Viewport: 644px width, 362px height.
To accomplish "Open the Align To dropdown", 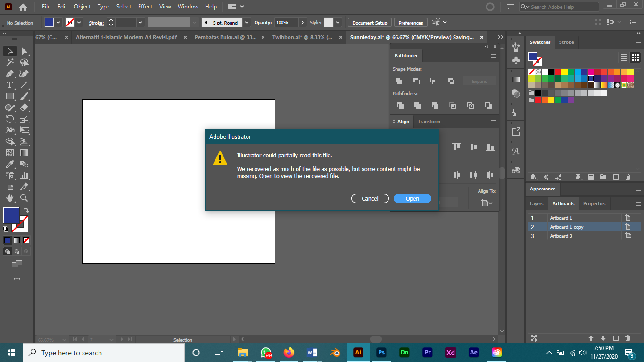I will [487, 203].
